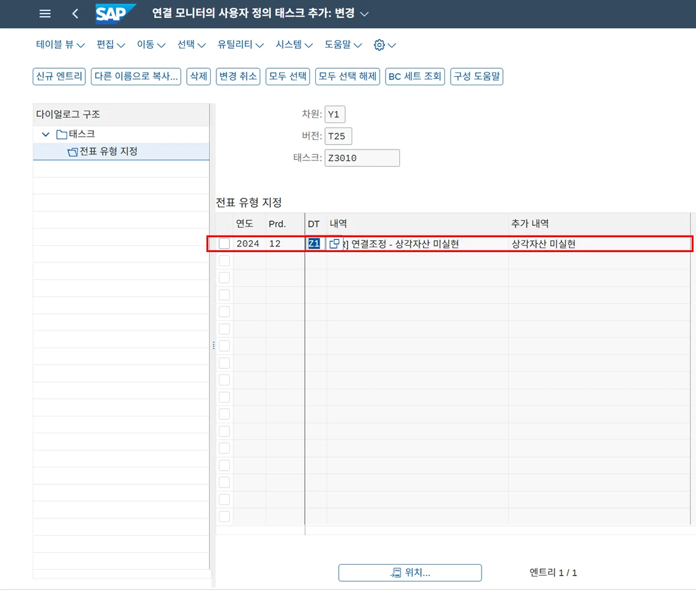Tick the last empty row checkbox
This screenshot has width=696, height=616.
point(224,517)
